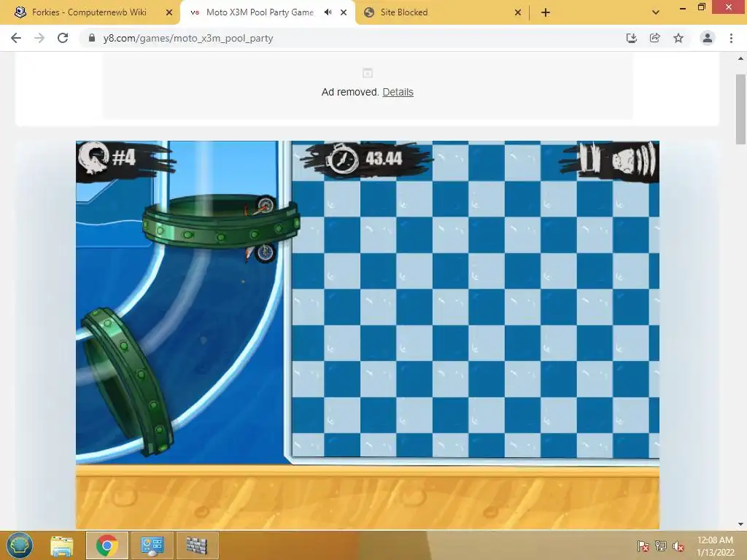Close the Site Blocked tab
The image size is (747, 560).
(x=518, y=12)
